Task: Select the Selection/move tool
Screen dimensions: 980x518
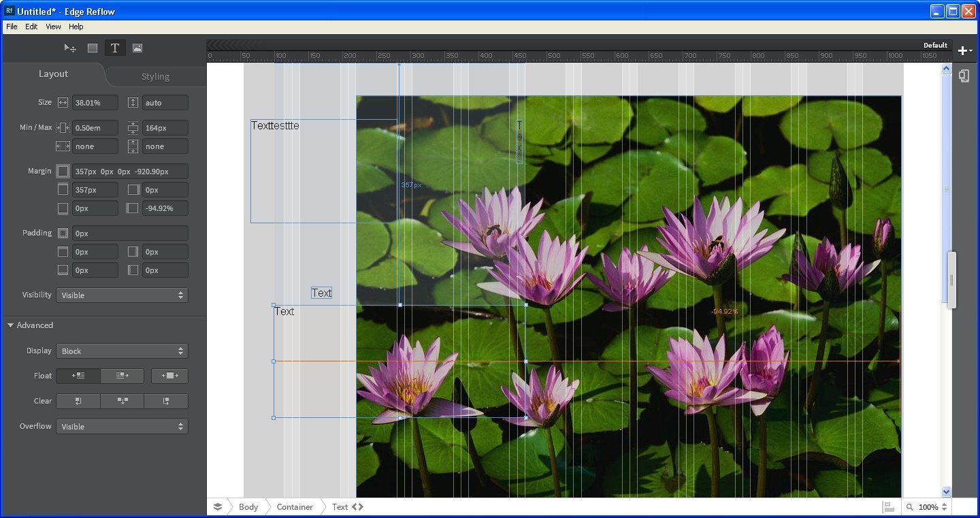Action: pyautogui.click(x=70, y=48)
